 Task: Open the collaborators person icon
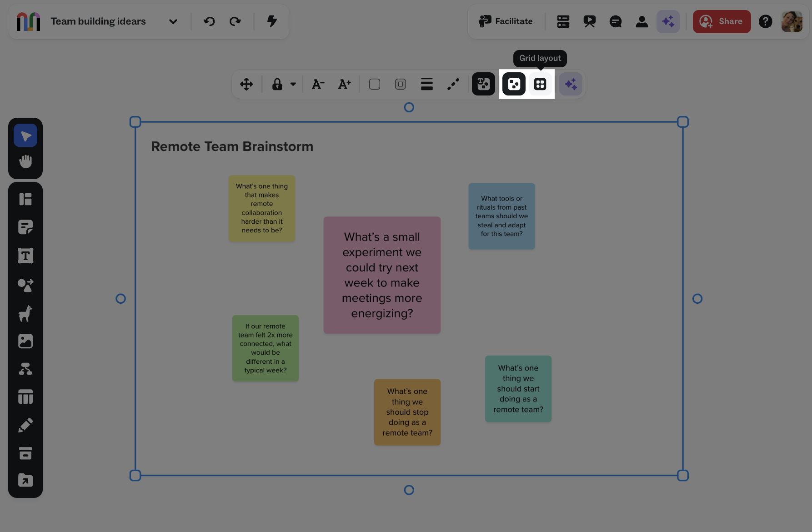(x=642, y=21)
